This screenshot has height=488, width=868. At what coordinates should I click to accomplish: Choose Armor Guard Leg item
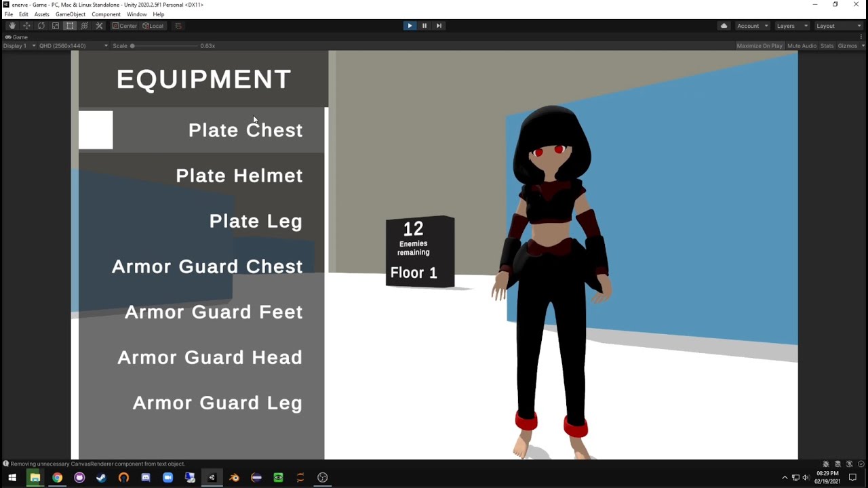(x=201, y=403)
